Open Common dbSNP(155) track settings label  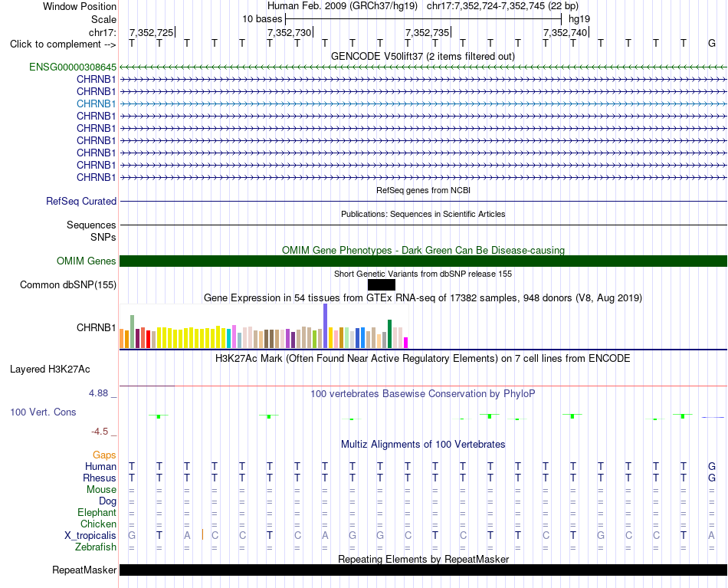pos(68,284)
